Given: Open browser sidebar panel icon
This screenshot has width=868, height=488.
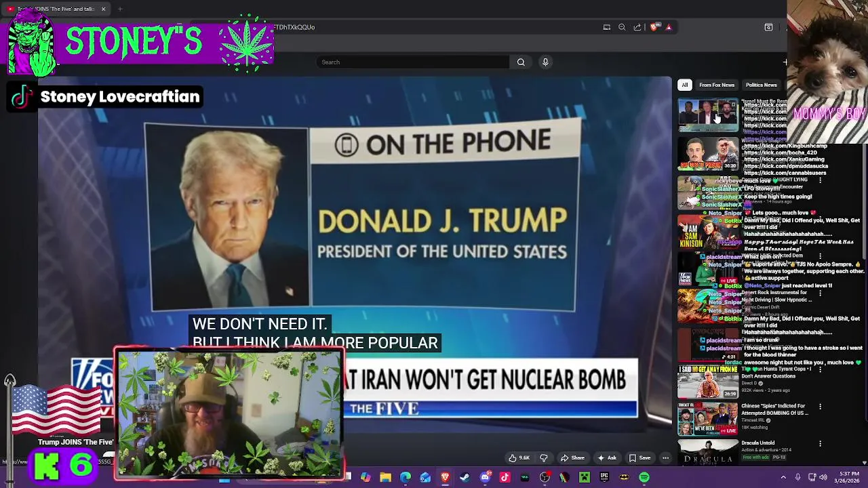Looking at the screenshot, I should coord(768,27).
